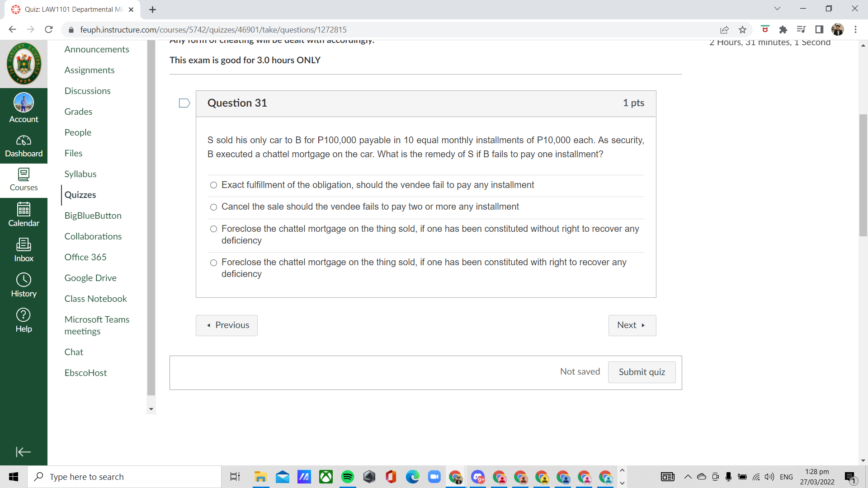
Task: Open the Spotify icon on the taskbar
Action: 347,477
